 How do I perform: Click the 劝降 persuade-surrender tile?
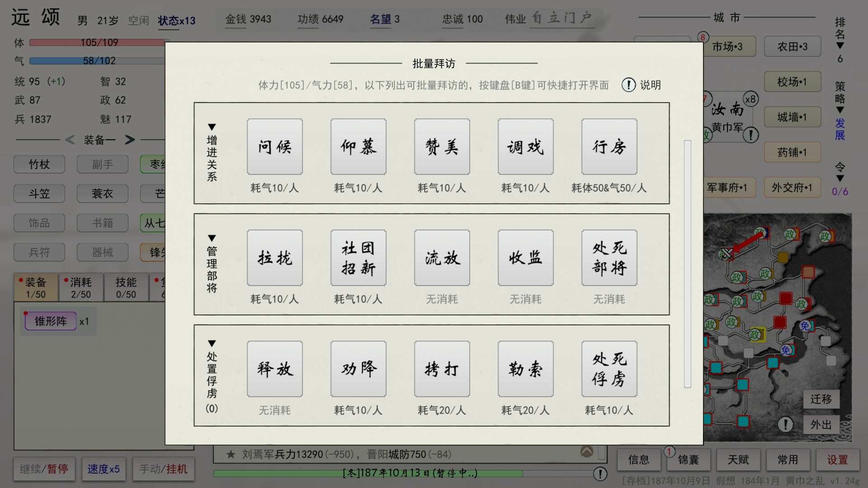coord(358,369)
